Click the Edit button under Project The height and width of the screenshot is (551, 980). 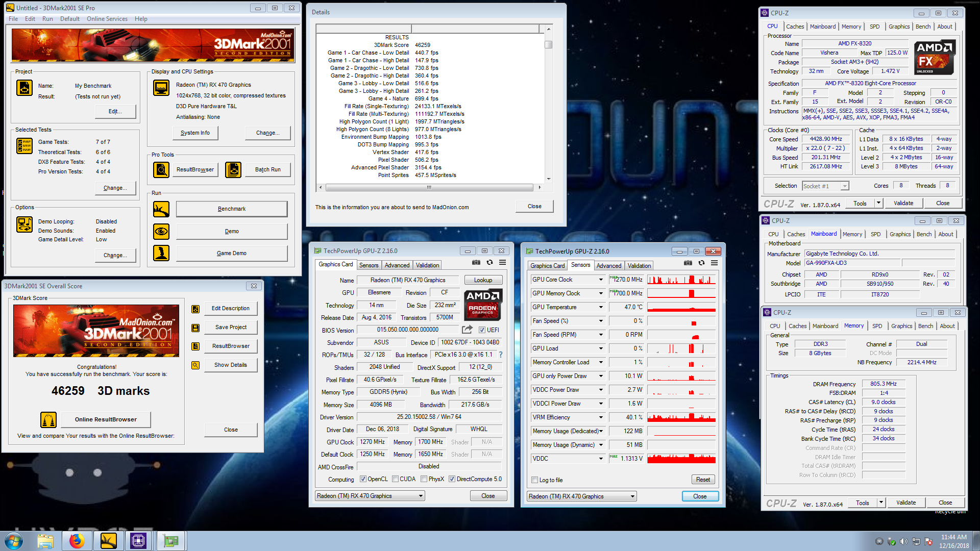pyautogui.click(x=115, y=111)
